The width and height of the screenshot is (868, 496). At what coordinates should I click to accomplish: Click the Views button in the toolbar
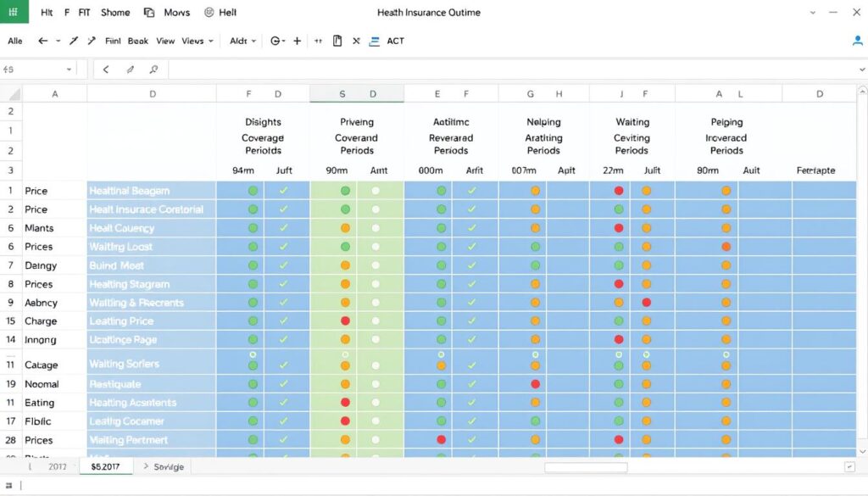pyautogui.click(x=192, y=41)
